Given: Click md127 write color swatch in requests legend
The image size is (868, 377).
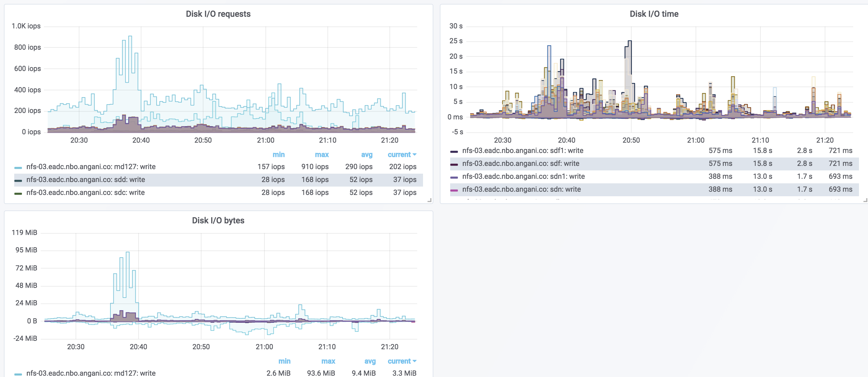Looking at the screenshot, I should tap(18, 168).
